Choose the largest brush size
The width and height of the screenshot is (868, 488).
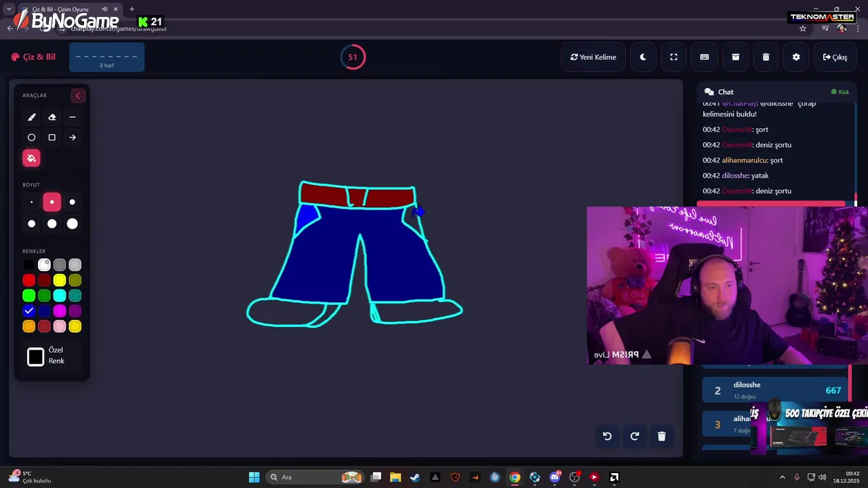tap(73, 224)
